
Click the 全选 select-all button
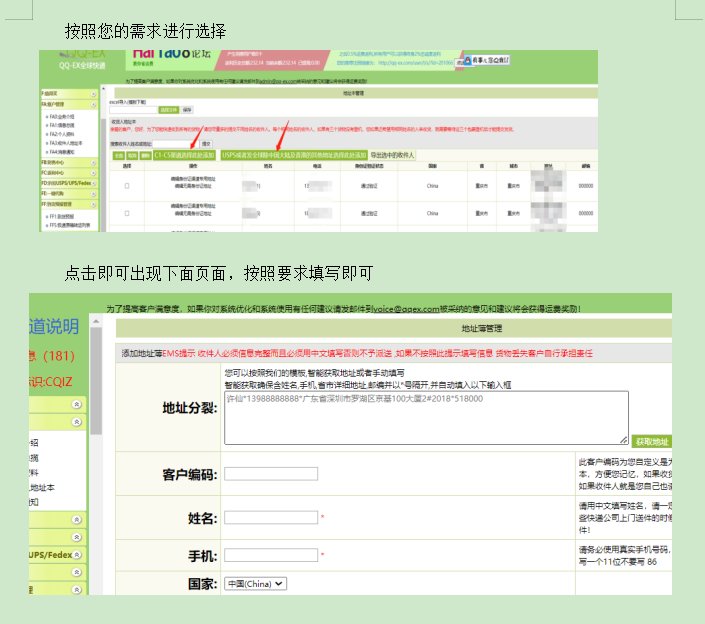(119, 155)
